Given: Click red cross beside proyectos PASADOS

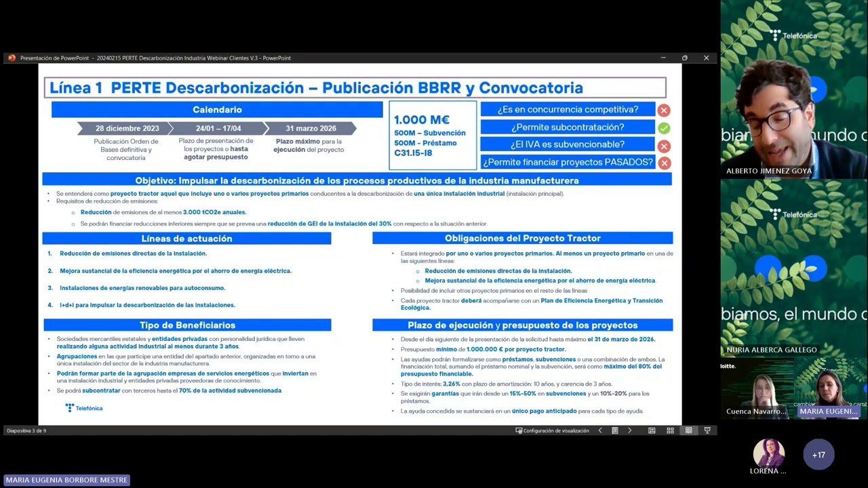Looking at the screenshot, I should pyautogui.click(x=664, y=163).
